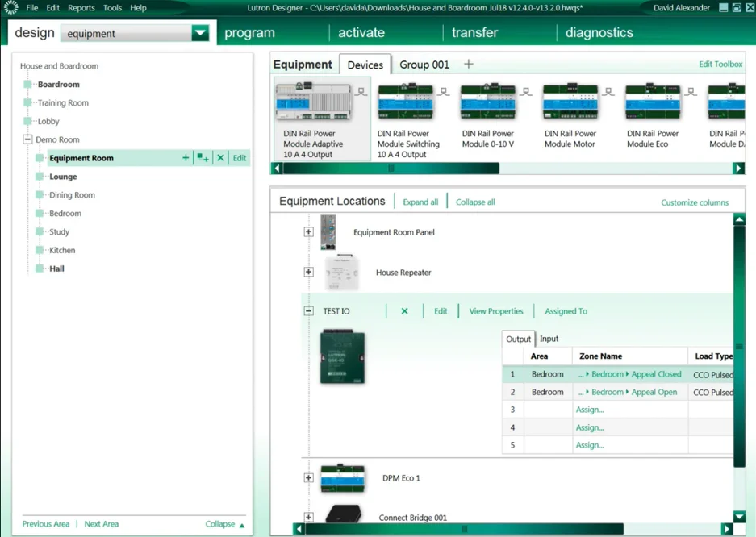The width and height of the screenshot is (756, 537).
Task: Switch to the Input tab of TEST IO
Action: tap(549, 339)
